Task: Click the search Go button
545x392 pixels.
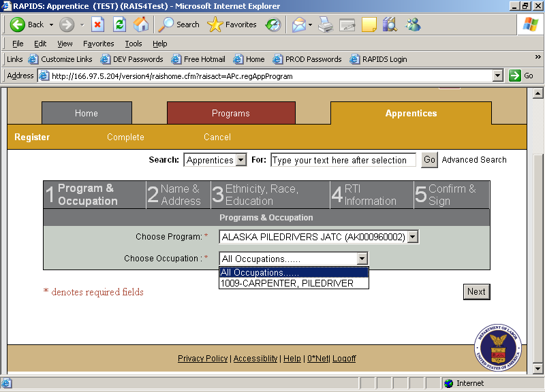Action: click(x=429, y=160)
